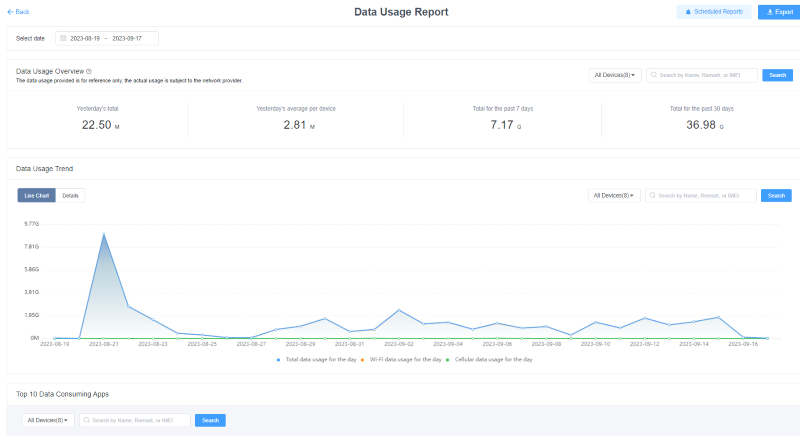Click Search button in Top 10 Data Consuming Apps
The height and width of the screenshot is (436, 800).
(x=210, y=420)
